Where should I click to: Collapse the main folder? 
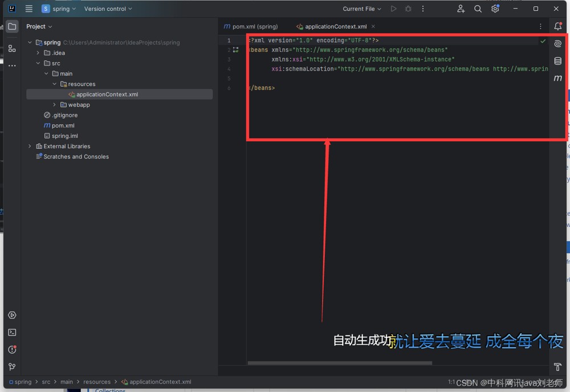(x=46, y=73)
